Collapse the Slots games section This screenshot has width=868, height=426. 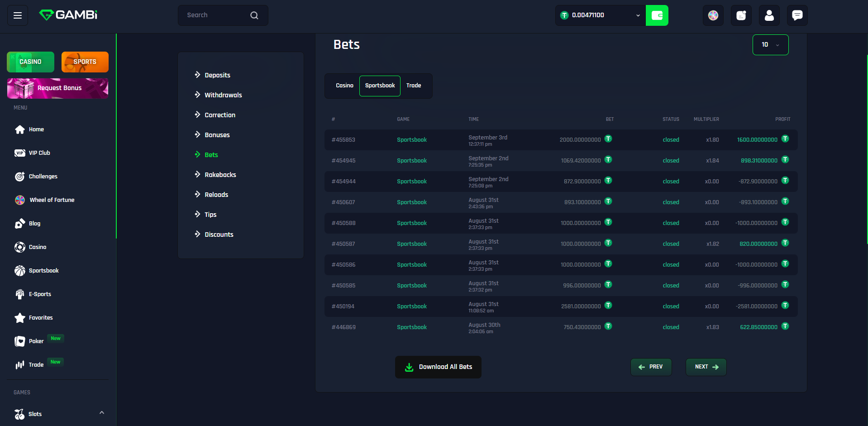(x=102, y=413)
